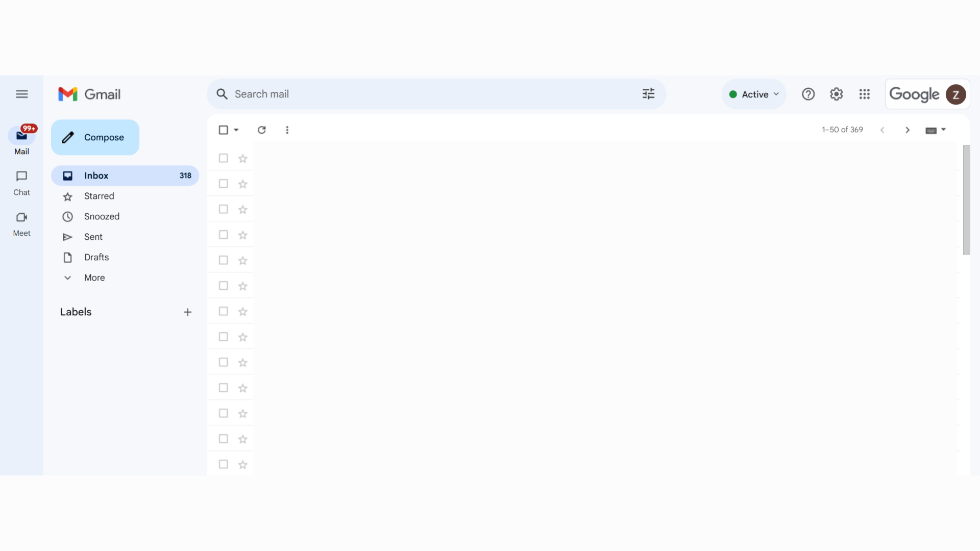The height and width of the screenshot is (551, 980).
Task: Click the message list vertical scrollbar
Action: pos(966,199)
